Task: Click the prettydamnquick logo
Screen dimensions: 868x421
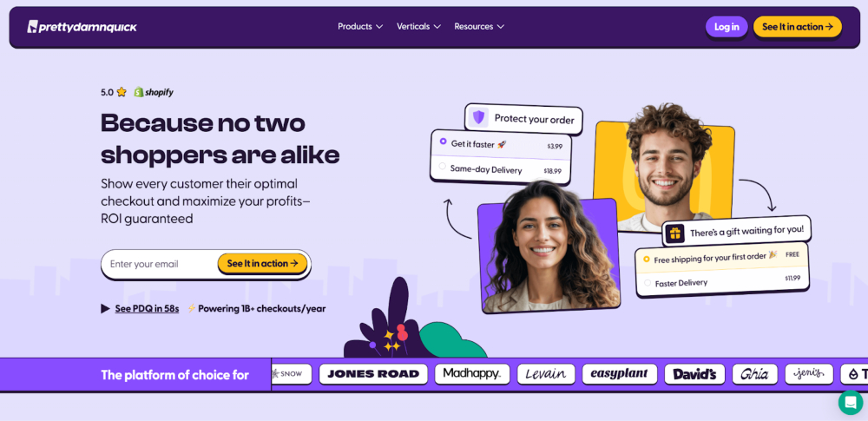Action: [82, 27]
